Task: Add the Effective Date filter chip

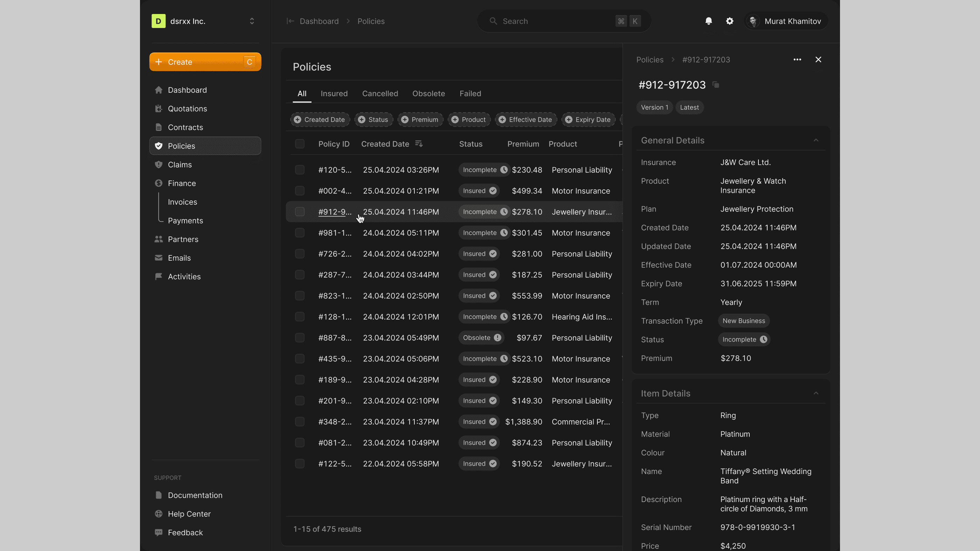Action: tap(526, 119)
